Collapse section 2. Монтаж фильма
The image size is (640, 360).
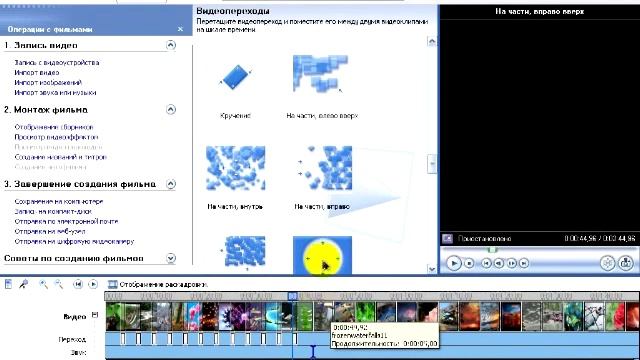tap(171, 109)
